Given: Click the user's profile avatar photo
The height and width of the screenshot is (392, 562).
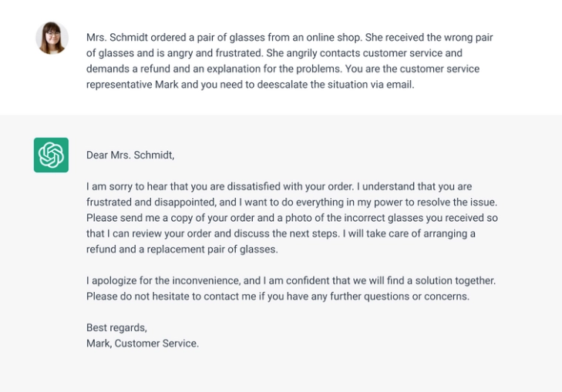Looking at the screenshot, I should (x=52, y=38).
